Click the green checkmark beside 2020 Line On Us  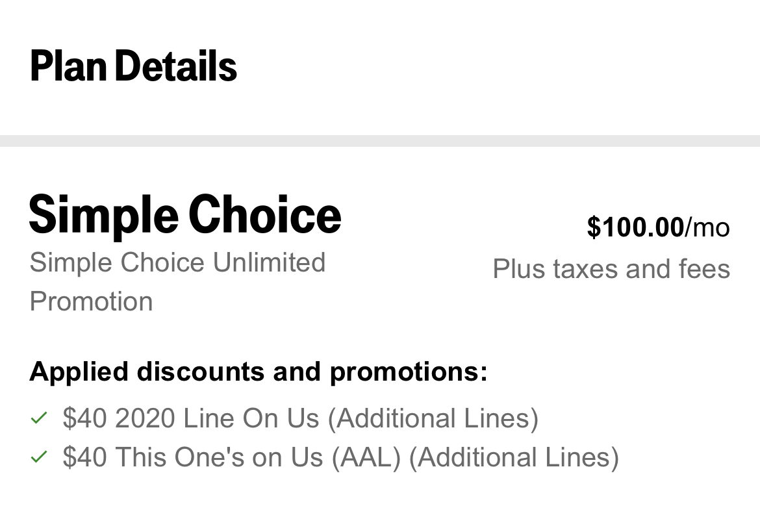(x=39, y=418)
